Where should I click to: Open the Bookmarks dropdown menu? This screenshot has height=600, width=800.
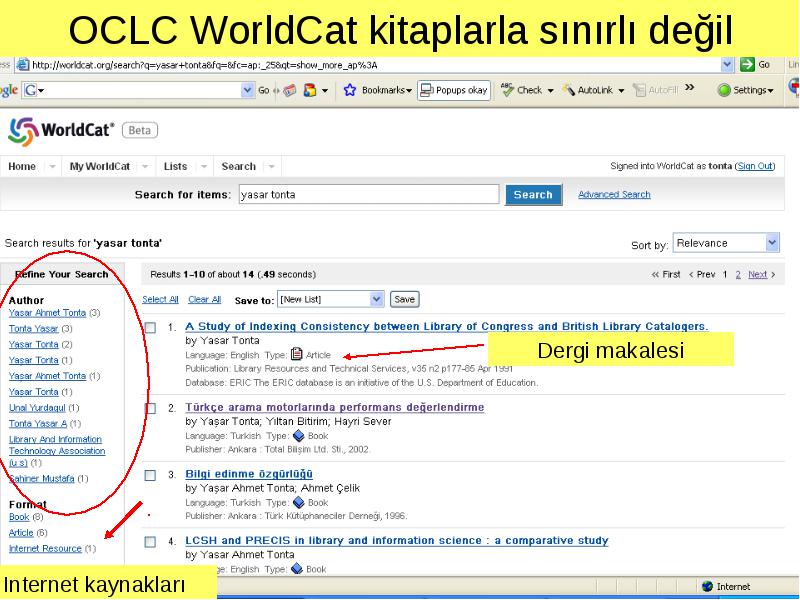409,91
